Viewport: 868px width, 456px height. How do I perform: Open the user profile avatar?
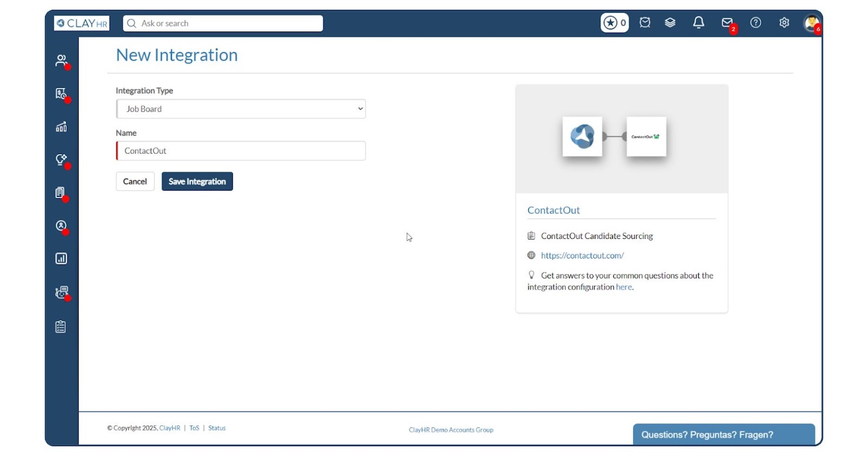pos(812,23)
